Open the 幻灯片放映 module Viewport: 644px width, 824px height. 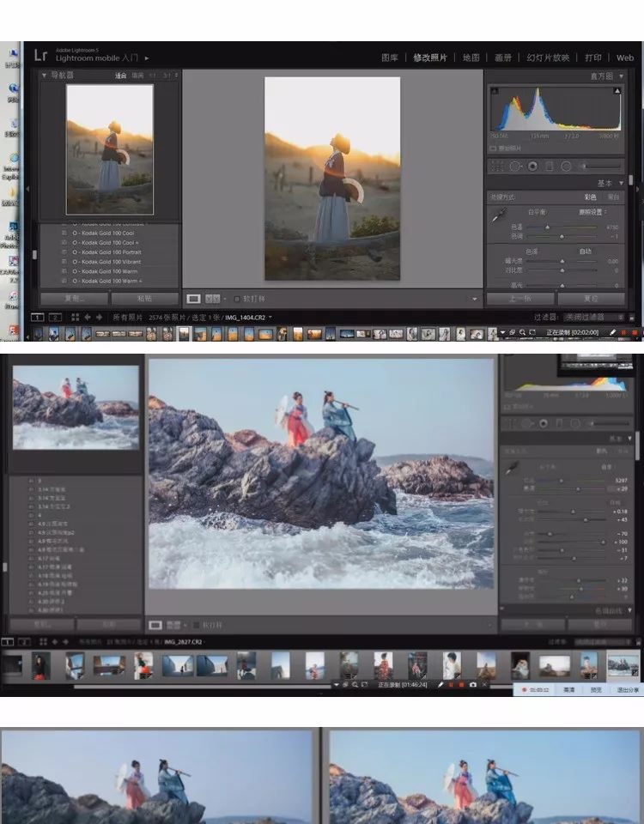coord(548,58)
